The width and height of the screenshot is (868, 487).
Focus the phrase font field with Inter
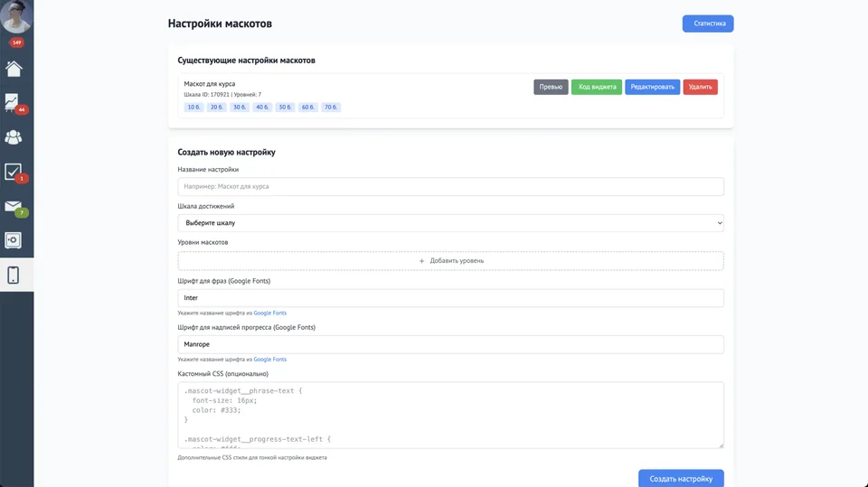(x=450, y=298)
